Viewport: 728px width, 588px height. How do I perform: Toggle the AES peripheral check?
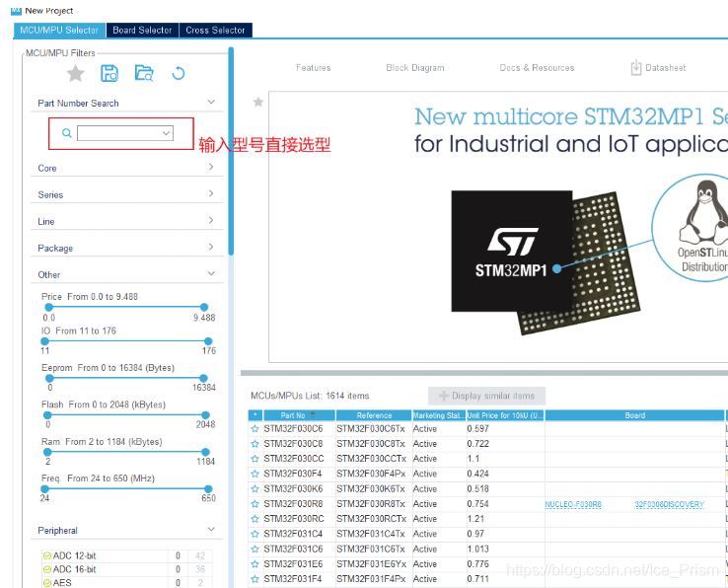[47, 583]
